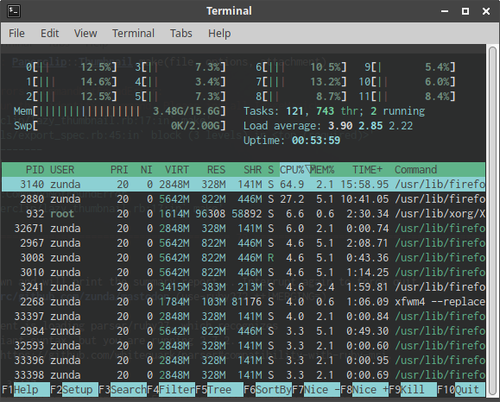Sort by RES column header
The width and height of the screenshot is (500, 402).
216,170
